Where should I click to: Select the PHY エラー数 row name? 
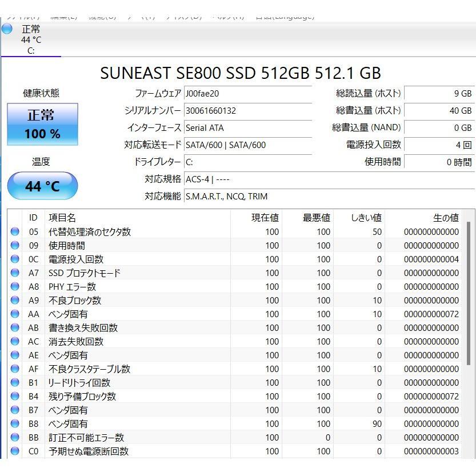72,286
